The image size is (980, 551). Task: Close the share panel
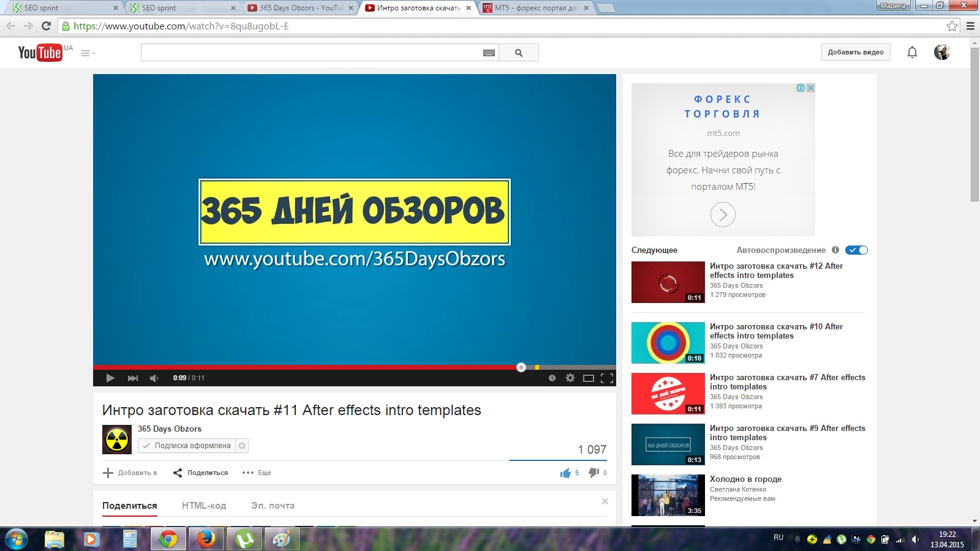[605, 501]
